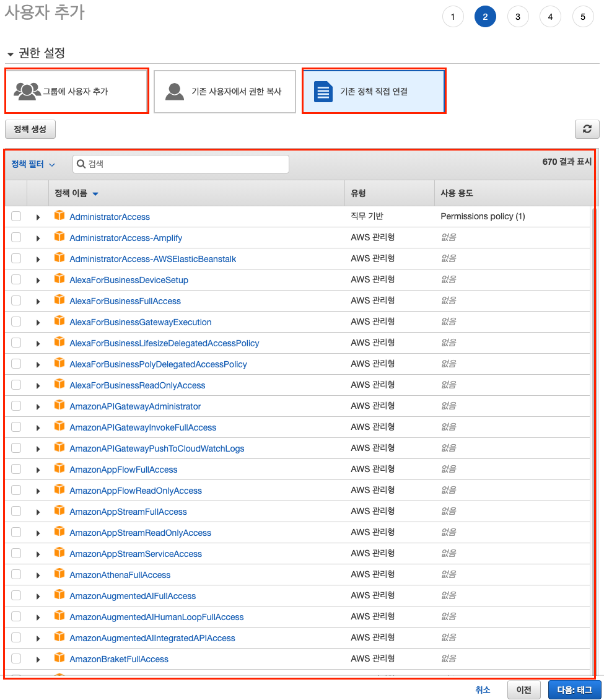This screenshot has height=700, width=604.
Task: Collapse the 권한 설정 section triangle
Action: click(11, 55)
